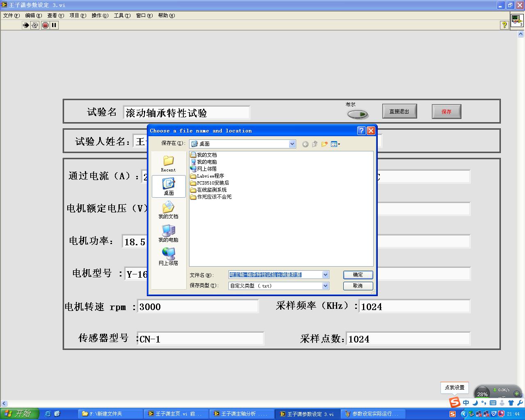Click the Sogou moon half-width icon

(x=475, y=403)
